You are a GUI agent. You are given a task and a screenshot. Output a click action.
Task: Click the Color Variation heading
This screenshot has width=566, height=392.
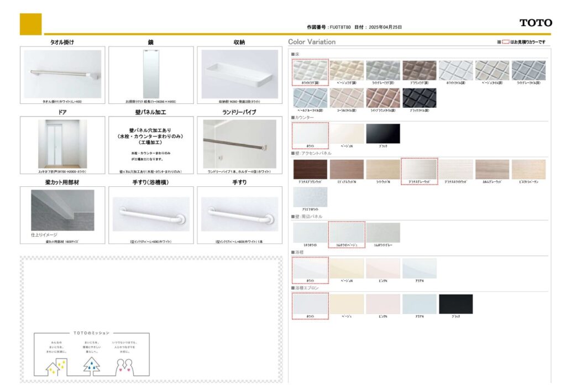pyautogui.click(x=312, y=42)
